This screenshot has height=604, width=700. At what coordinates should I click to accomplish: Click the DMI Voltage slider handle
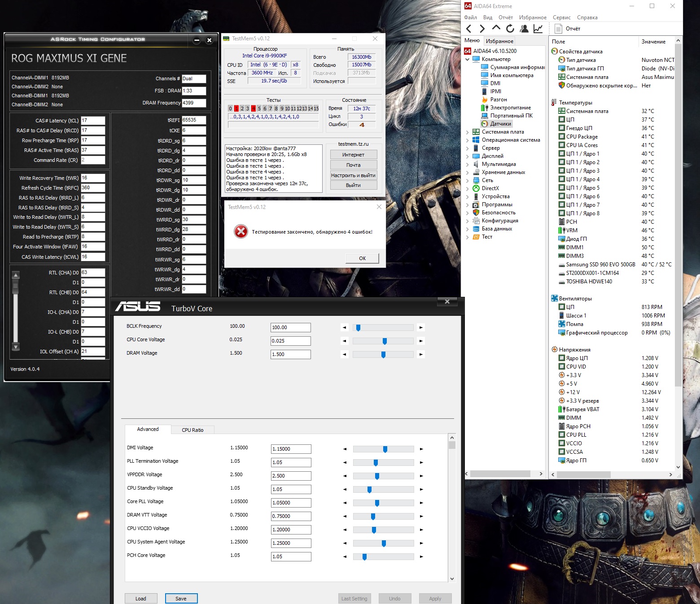tap(385, 449)
